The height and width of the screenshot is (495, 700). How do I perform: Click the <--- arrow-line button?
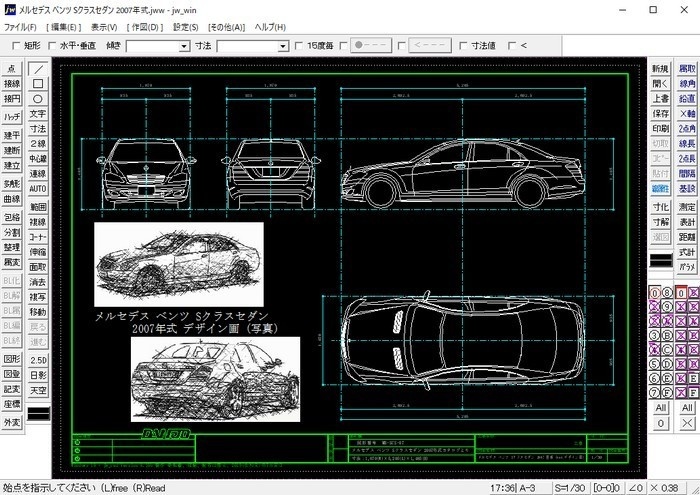click(x=429, y=46)
